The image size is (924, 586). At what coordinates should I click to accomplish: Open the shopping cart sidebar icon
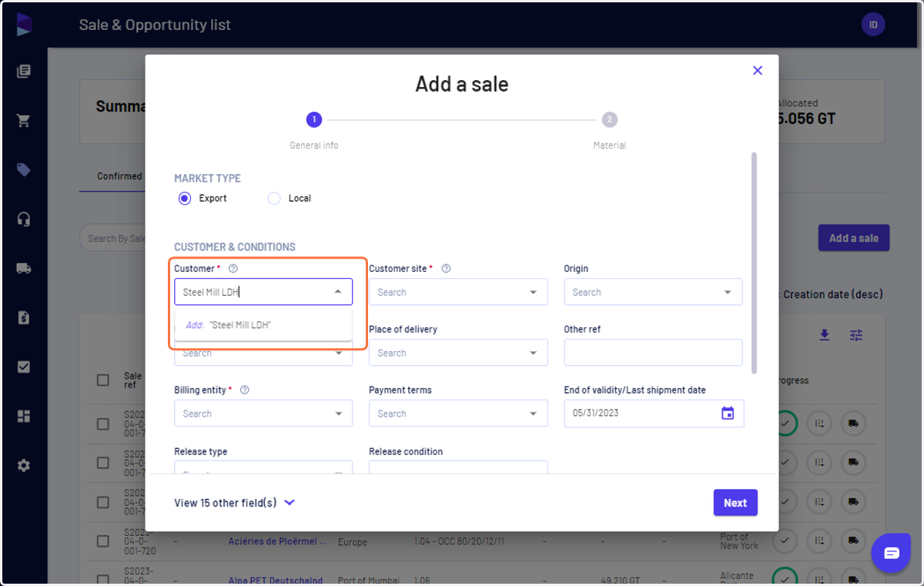click(x=24, y=121)
